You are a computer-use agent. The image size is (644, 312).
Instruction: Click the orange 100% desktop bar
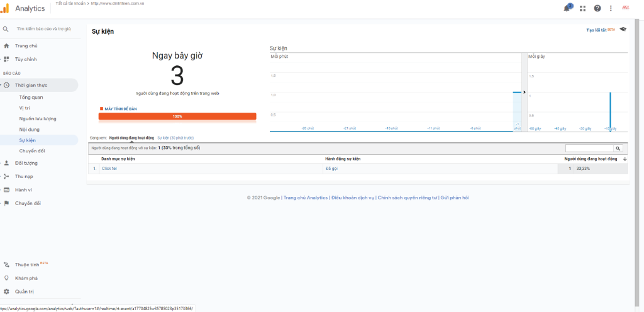pyautogui.click(x=177, y=116)
